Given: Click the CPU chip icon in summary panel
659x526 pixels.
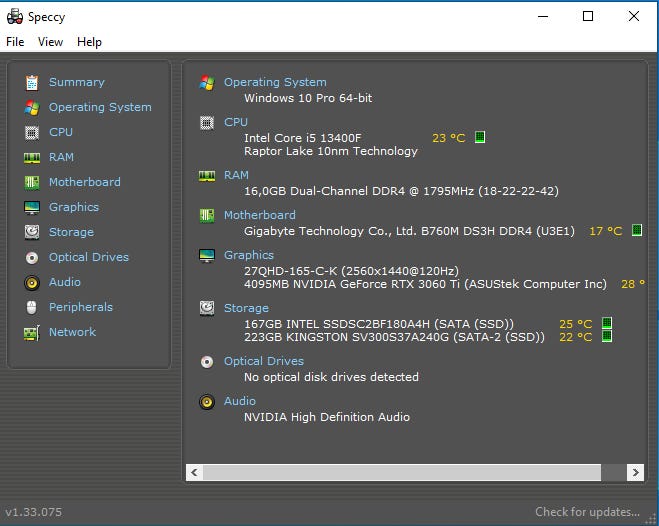Looking at the screenshot, I should click(x=207, y=123).
